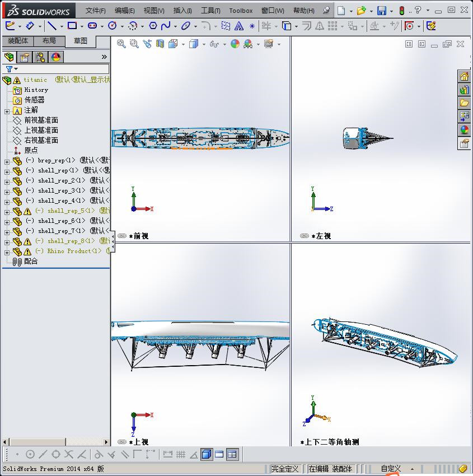Open the ConfigurationManager tab
This screenshot has width=473, height=476.
[x=40, y=57]
